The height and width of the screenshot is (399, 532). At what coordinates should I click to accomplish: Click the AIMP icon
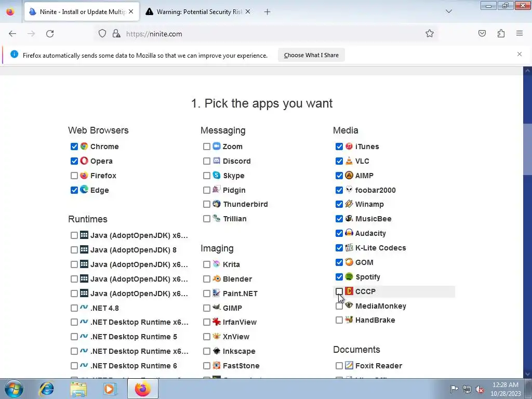point(349,175)
